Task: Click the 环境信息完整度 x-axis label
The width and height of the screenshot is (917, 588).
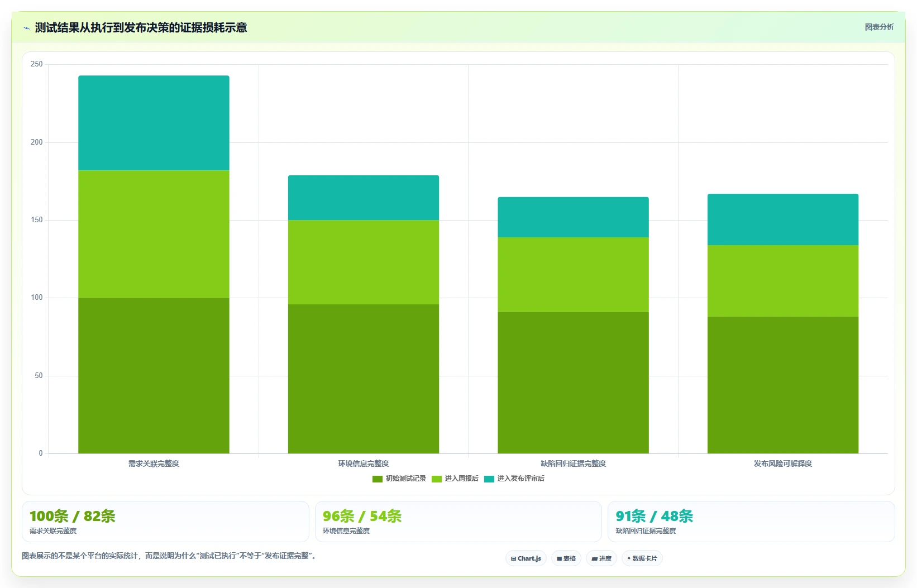Action: (364, 463)
